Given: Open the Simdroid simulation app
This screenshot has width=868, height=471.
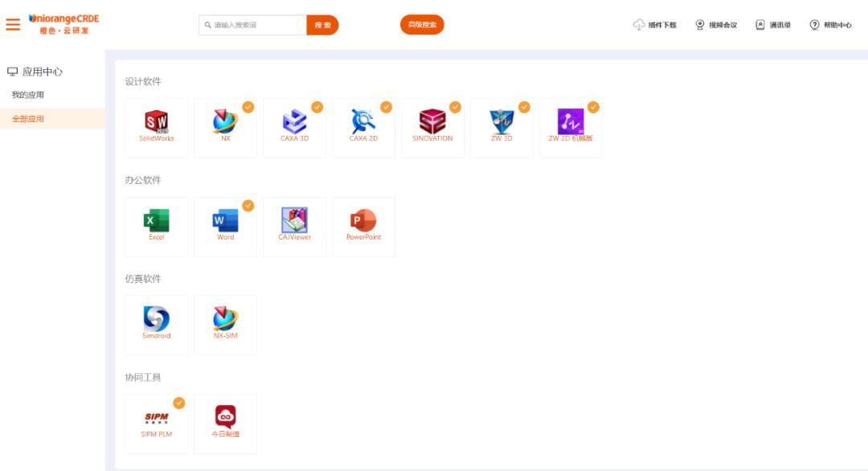Looking at the screenshot, I should pos(157,325).
